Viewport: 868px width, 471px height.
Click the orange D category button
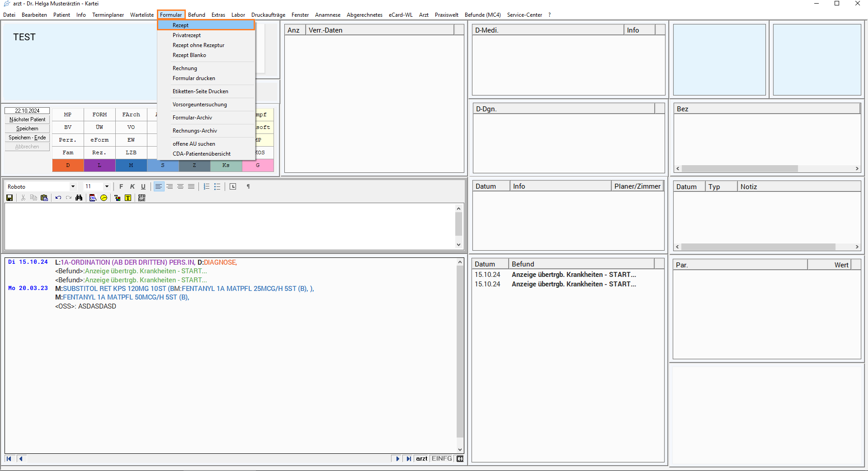(x=68, y=165)
